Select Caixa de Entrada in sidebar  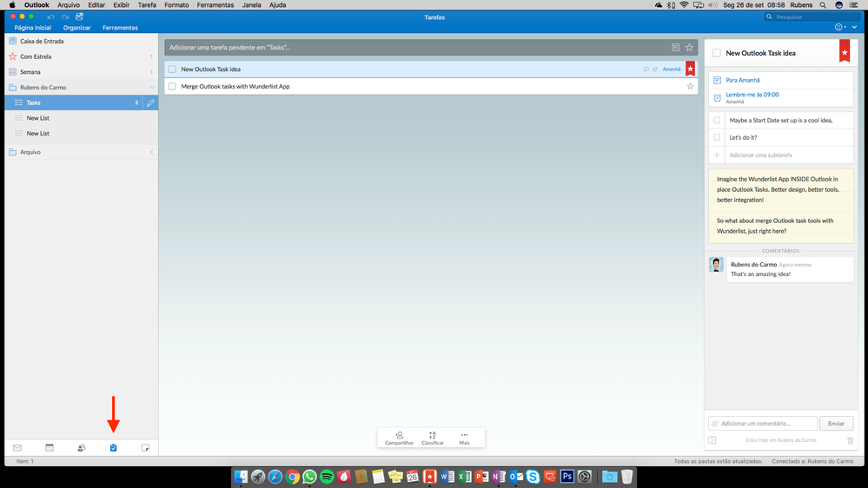point(82,41)
